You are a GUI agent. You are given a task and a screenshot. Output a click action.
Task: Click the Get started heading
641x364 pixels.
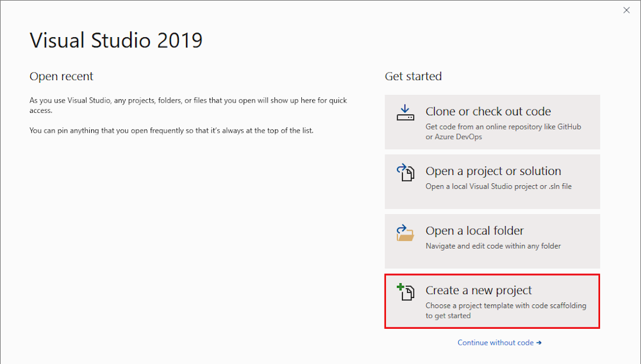point(413,76)
